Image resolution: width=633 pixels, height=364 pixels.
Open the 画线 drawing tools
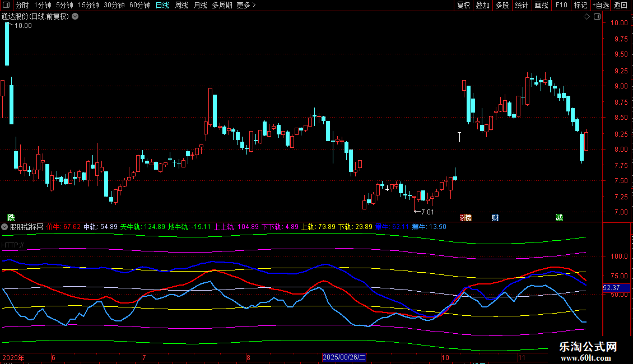coord(541,6)
